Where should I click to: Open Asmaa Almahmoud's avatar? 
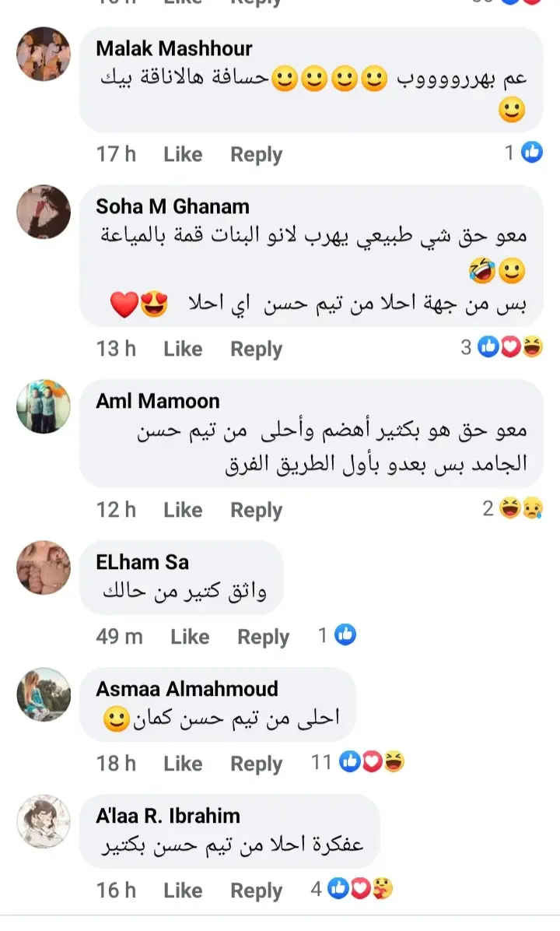click(44, 694)
